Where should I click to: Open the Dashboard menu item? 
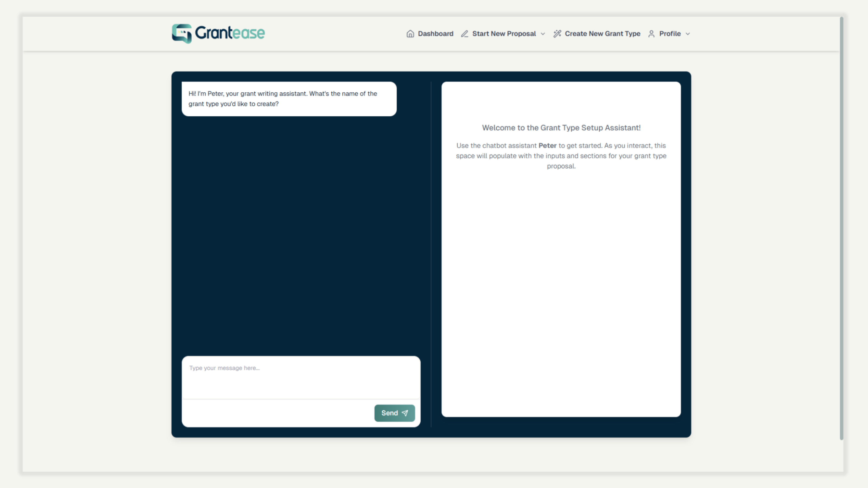(x=435, y=34)
